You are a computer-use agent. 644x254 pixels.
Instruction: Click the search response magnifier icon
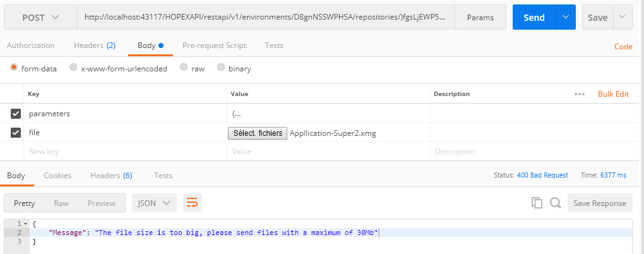(555, 203)
